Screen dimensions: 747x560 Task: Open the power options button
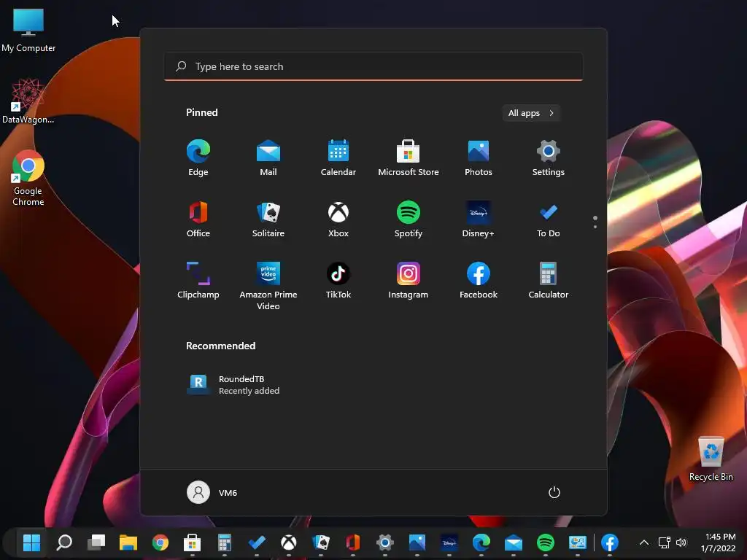(x=554, y=492)
